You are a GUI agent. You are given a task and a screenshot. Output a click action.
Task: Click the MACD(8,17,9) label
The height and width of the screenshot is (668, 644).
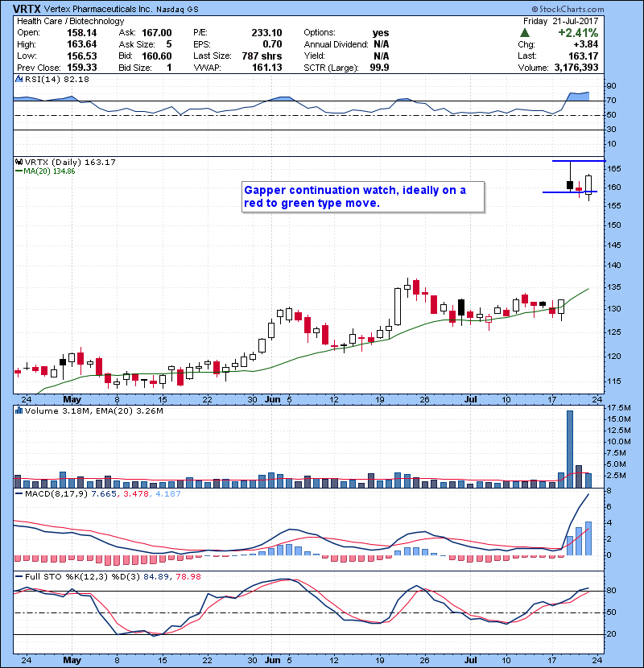56,494
